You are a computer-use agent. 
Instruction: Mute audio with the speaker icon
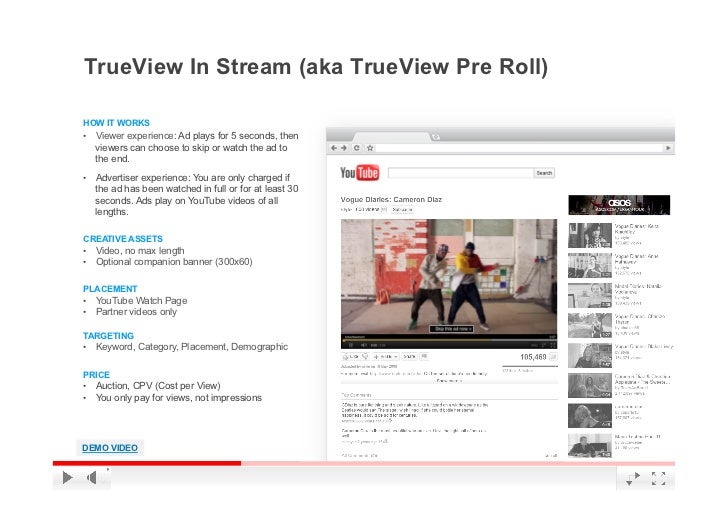coord(92,477)
